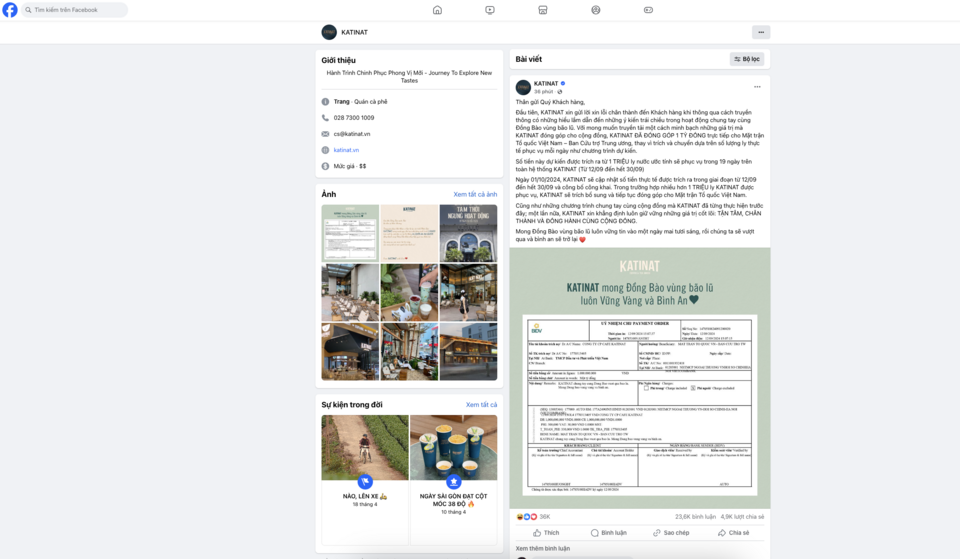This screenshot has width=960, height=559.
Task: Open the three-dot page options menu
Action: point(761,32)
